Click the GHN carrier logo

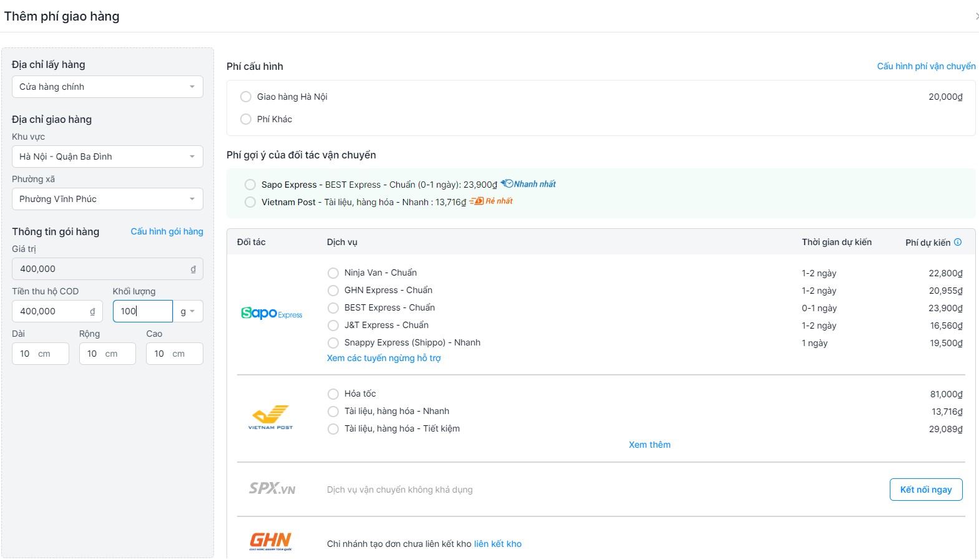click(x=271, y=541)
